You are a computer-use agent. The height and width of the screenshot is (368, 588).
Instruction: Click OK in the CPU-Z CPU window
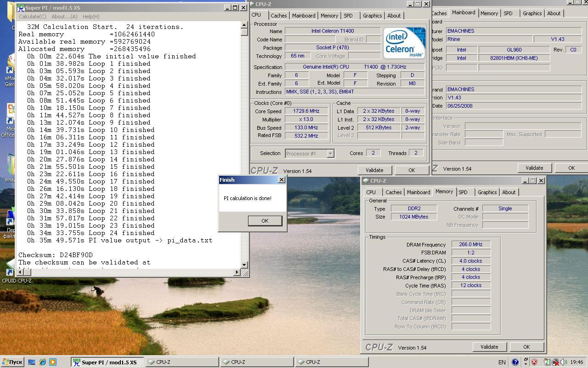[x=412, y=170]
